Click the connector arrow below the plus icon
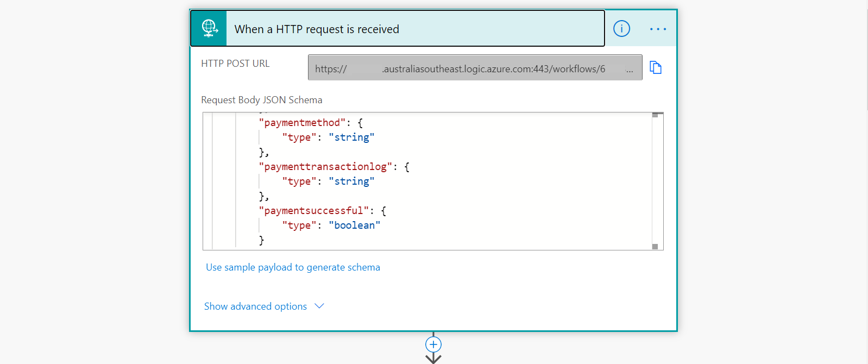The width and height of the screenshot is (868, 364). [x=433, y=359]
